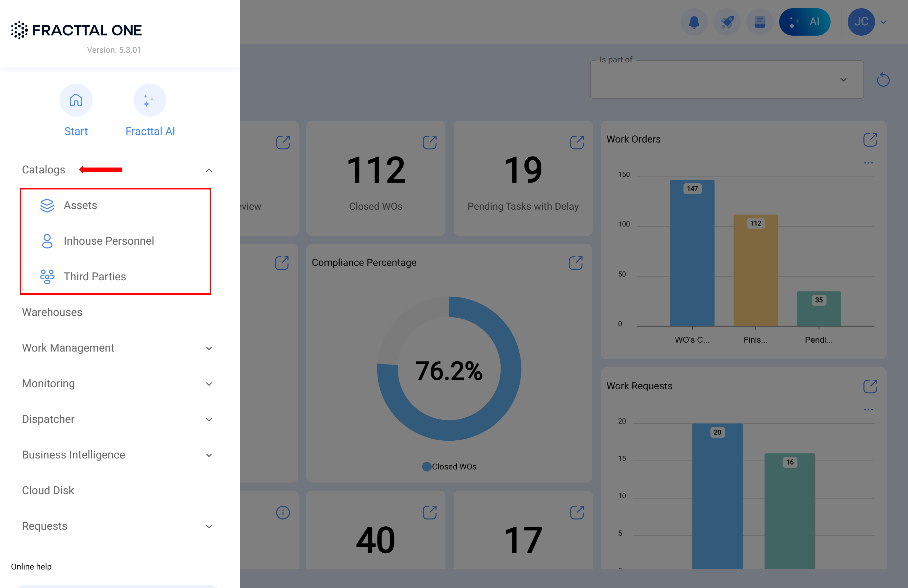Open the Online help link

(x=31, y=566)
